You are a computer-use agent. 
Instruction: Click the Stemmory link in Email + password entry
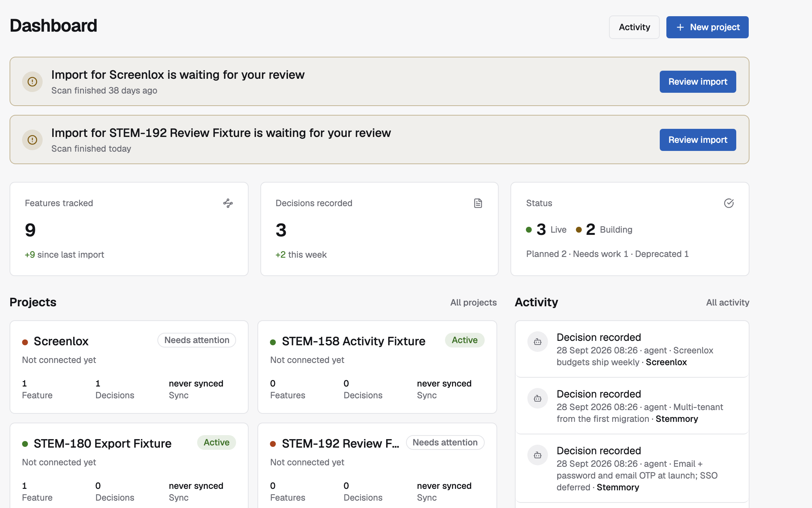coord(618,487)
